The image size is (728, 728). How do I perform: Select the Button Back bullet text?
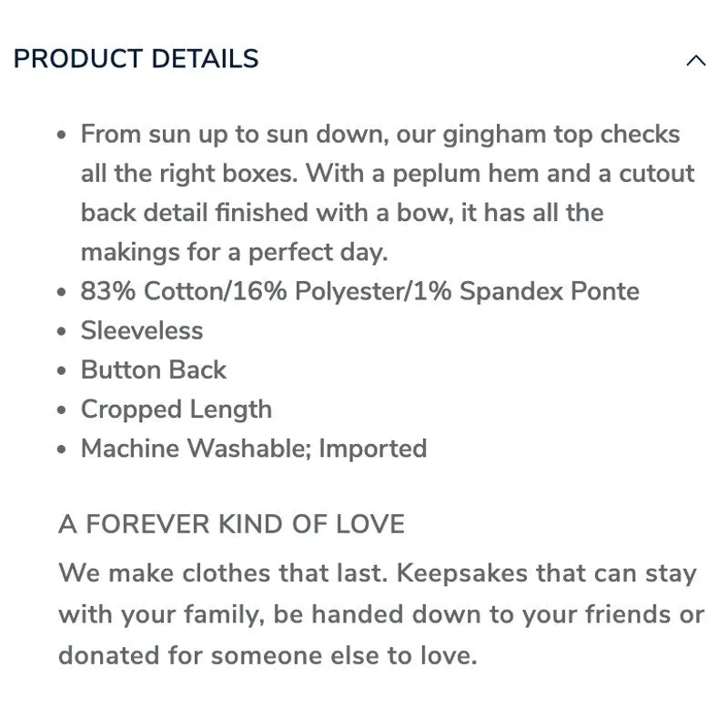tap(154, 370)
